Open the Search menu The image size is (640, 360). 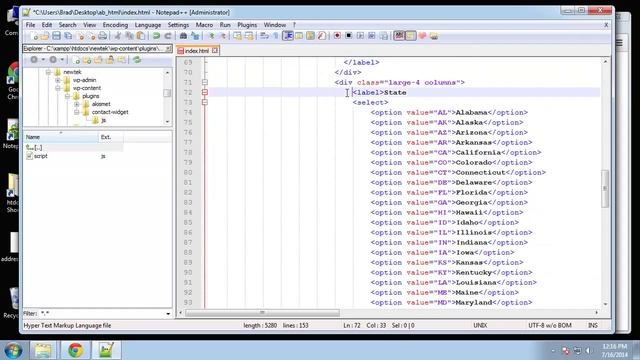67,25
